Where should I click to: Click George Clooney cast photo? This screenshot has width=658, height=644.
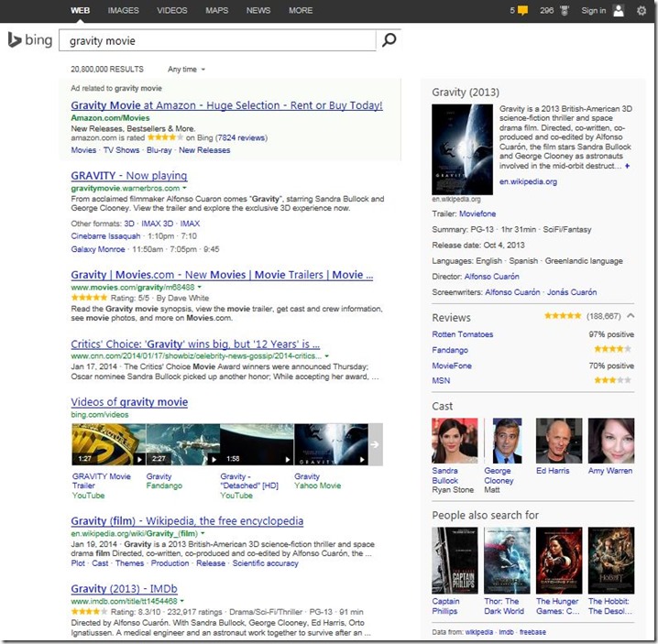tap(507, 441)
